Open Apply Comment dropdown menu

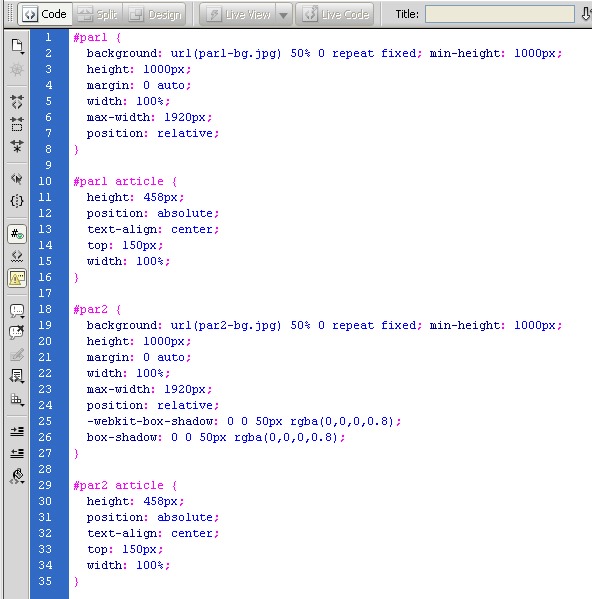17,311
